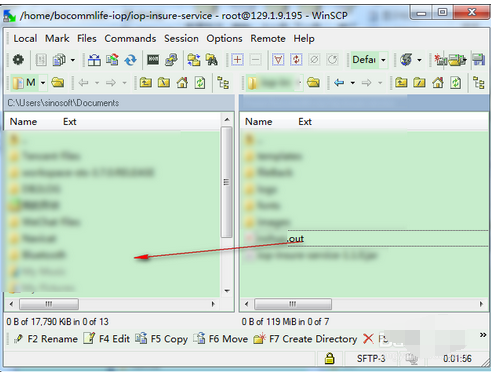Click the local panel vertical scrollbar thumb
This screenshot has height=372, width=491.
pos(227,182)
